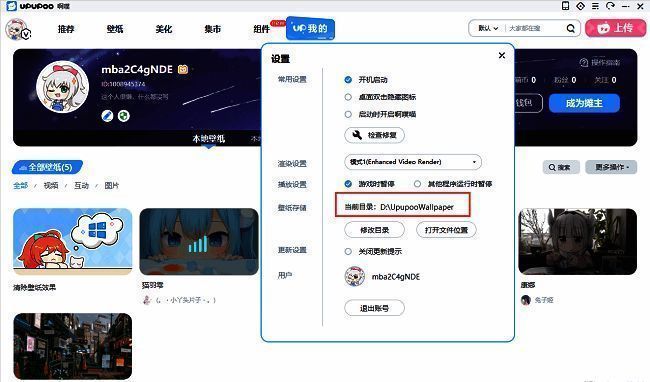Open the menu list icon in title bar

[595, 6]
